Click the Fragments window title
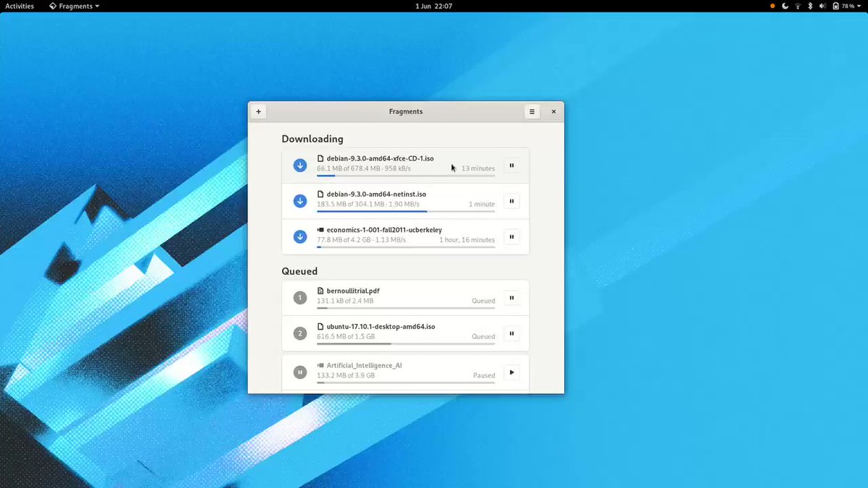The width and height of the screenshot is (868, 488). [x=406, y=111]
